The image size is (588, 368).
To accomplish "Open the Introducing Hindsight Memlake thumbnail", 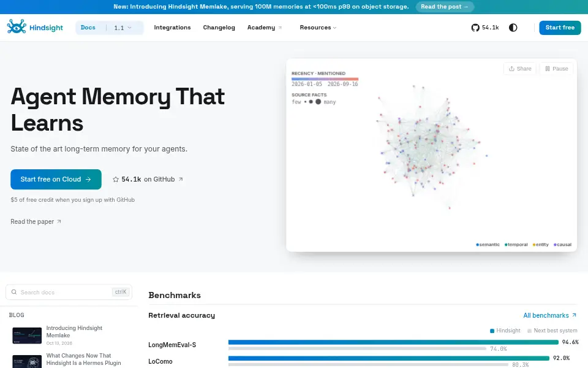I will (x=27, y=335).
